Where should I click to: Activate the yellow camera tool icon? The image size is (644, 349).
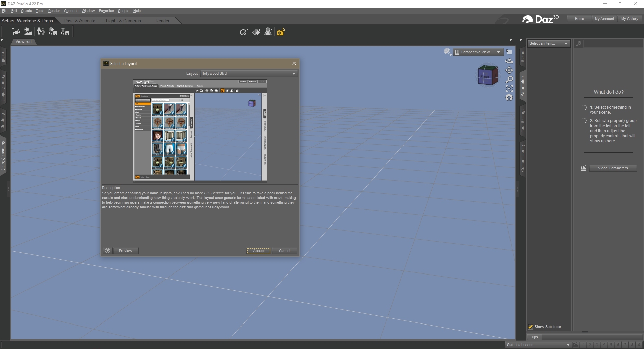click(x=281, y=32)
